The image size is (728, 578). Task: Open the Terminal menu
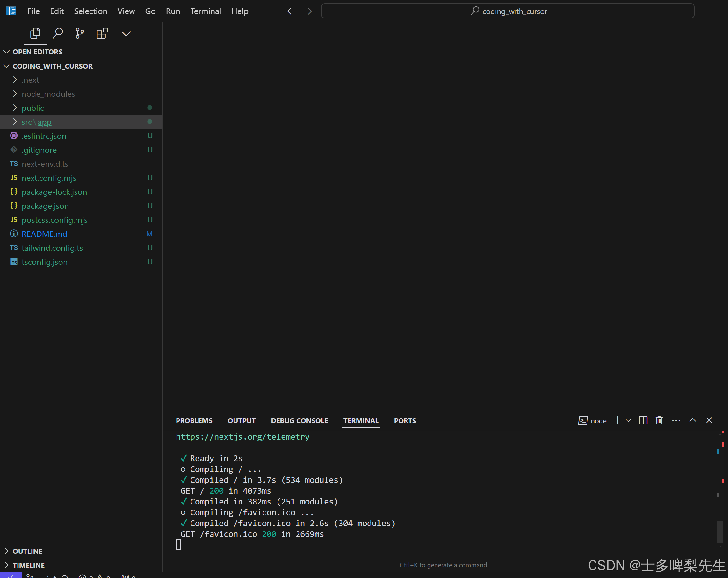click(x=205, y=11)
